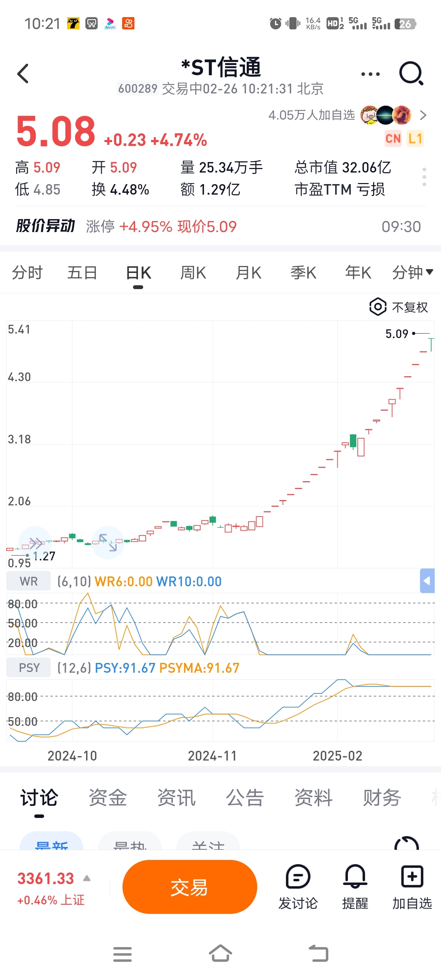Open the chart settings hexagon icon
This screenshot has height=980, width=441.
378,307
